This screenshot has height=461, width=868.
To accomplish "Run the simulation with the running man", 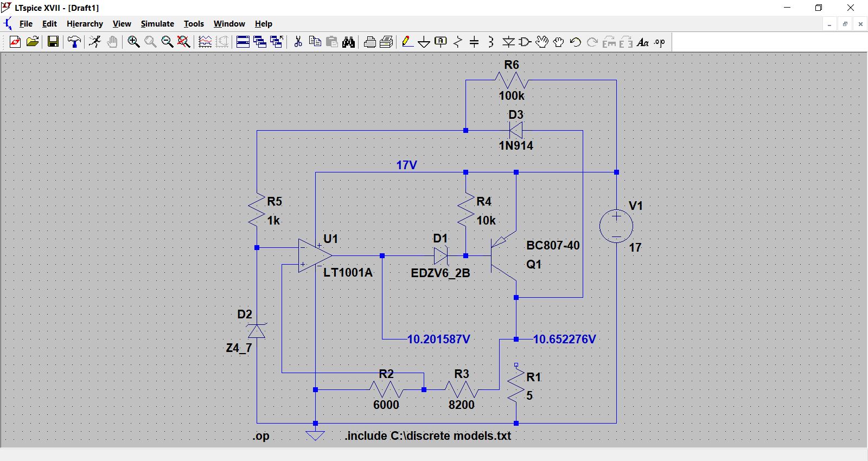I will tap(95, 42).
